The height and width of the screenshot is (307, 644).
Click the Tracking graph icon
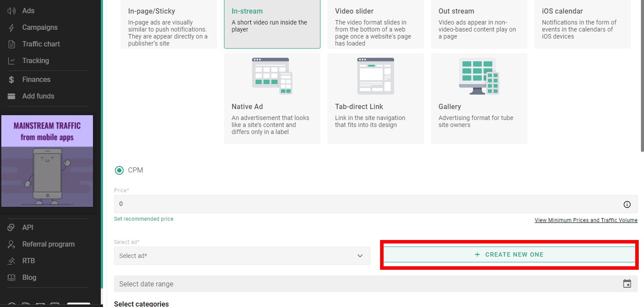click(x=12, y=60)
